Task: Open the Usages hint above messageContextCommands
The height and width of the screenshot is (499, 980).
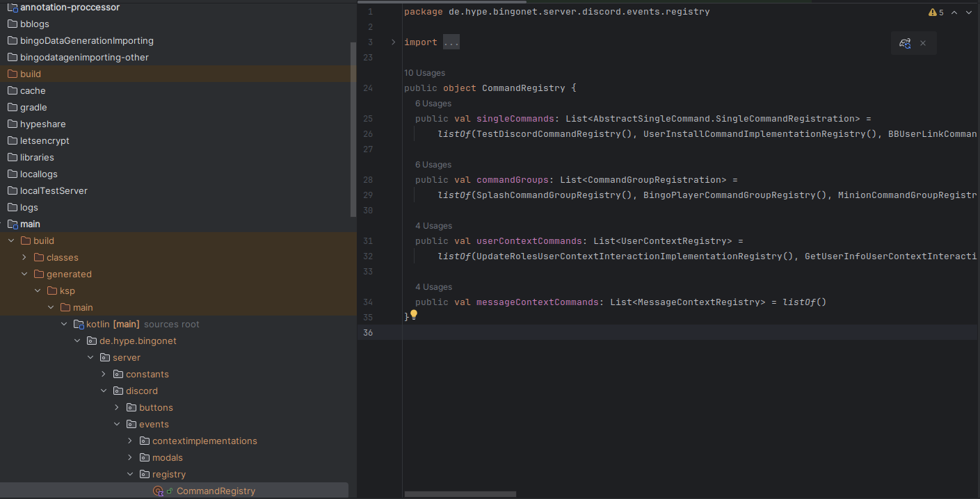Action: pyautogui.click(x=433, y=287)
